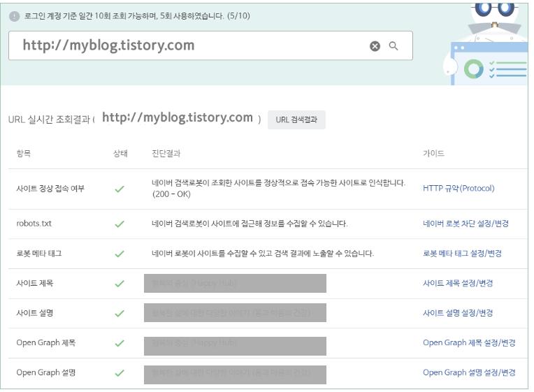Click the 5/10 daily query limit notice text
The width and height of the screenshot is (534, 392).
coord(137,16)
